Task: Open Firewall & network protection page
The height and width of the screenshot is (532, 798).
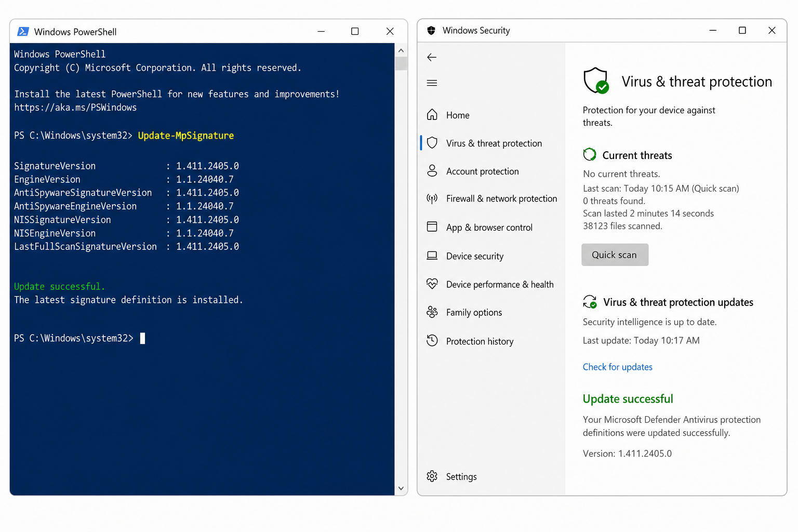Action: click(x=501, y=199)
